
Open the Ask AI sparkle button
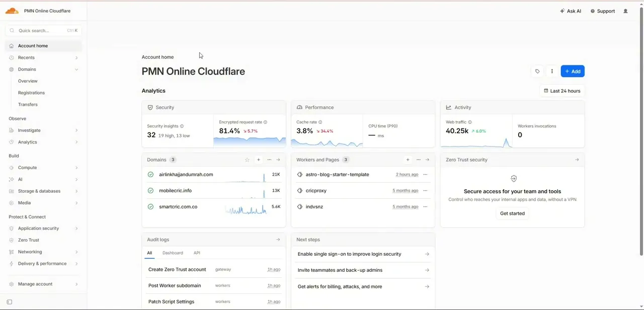click(571, 11)
